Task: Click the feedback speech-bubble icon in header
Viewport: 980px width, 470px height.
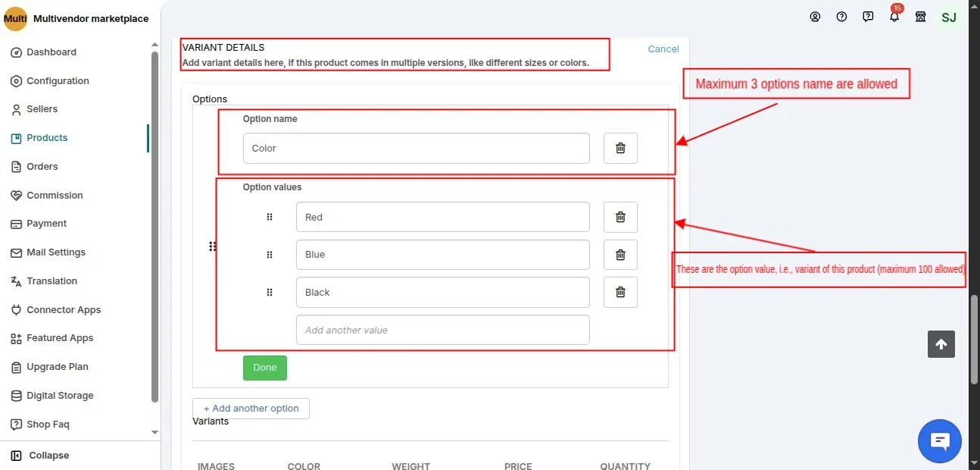Action: tap(868, 16)
